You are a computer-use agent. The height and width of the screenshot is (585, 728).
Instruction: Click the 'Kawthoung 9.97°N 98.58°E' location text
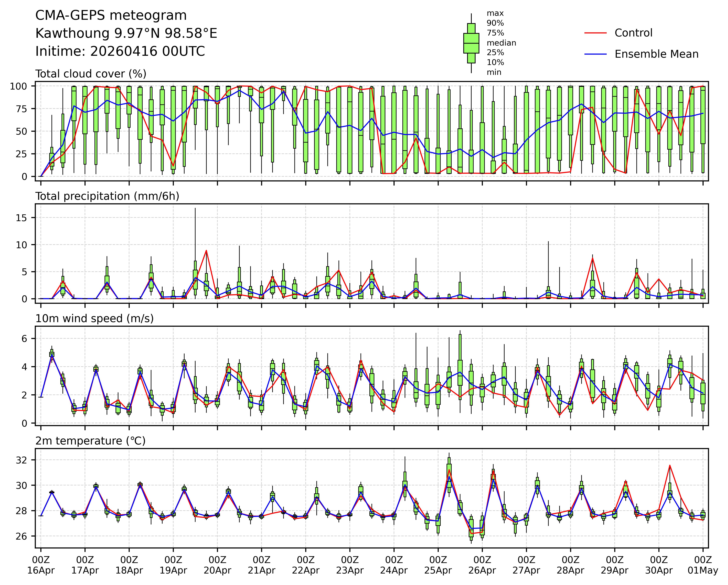126,33
